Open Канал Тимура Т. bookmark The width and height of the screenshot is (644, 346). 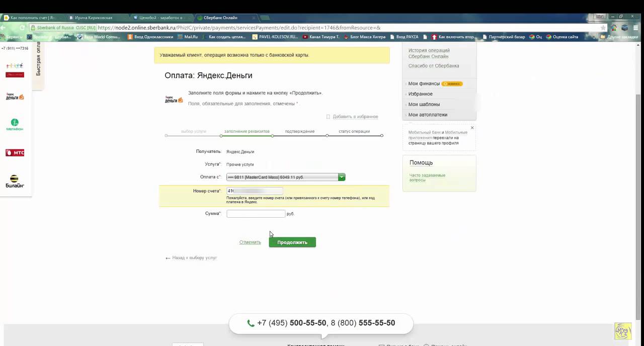321,37
